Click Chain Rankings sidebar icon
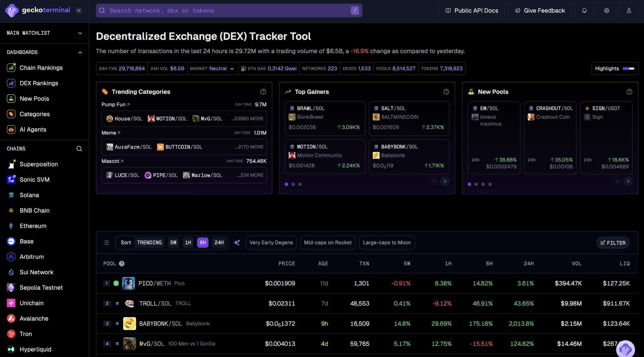 [x=11, y=68]
